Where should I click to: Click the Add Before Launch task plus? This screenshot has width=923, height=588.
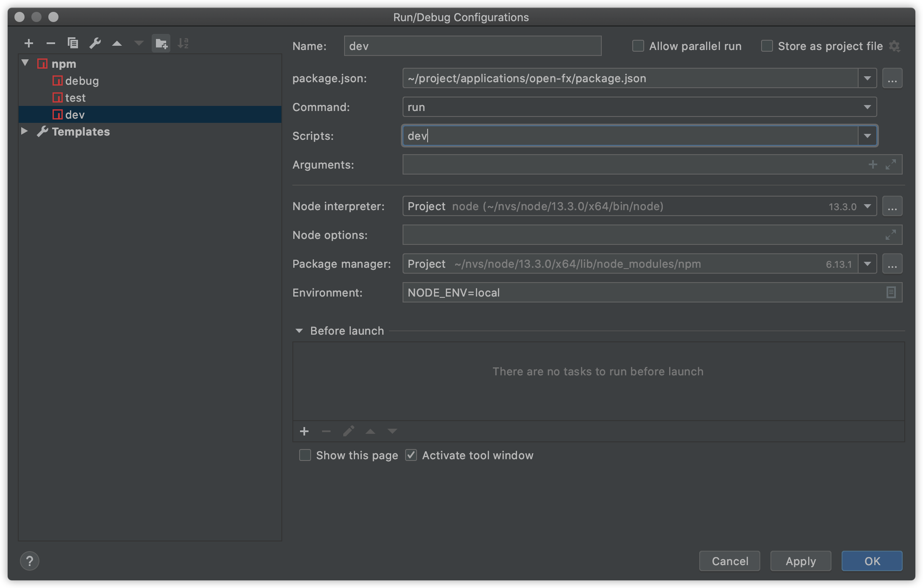[x=304, y=431]
